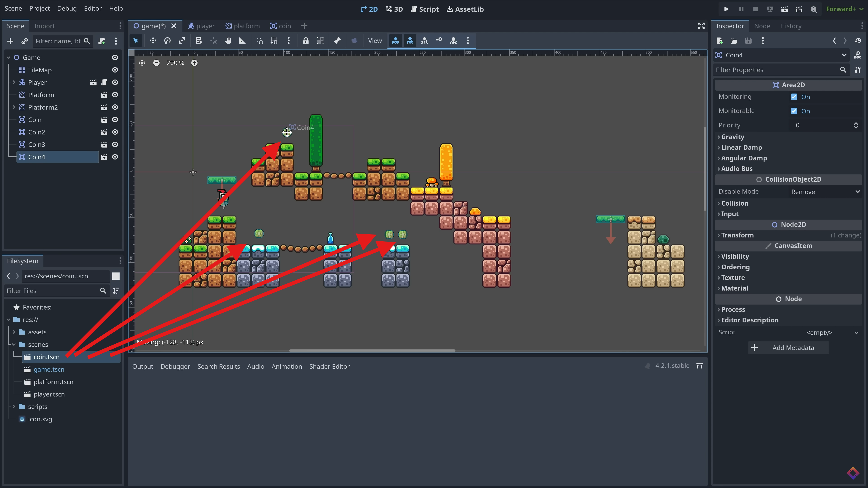Select the Scale Mode tool
Screen dimensions: 868x488
tap(182, 41)
